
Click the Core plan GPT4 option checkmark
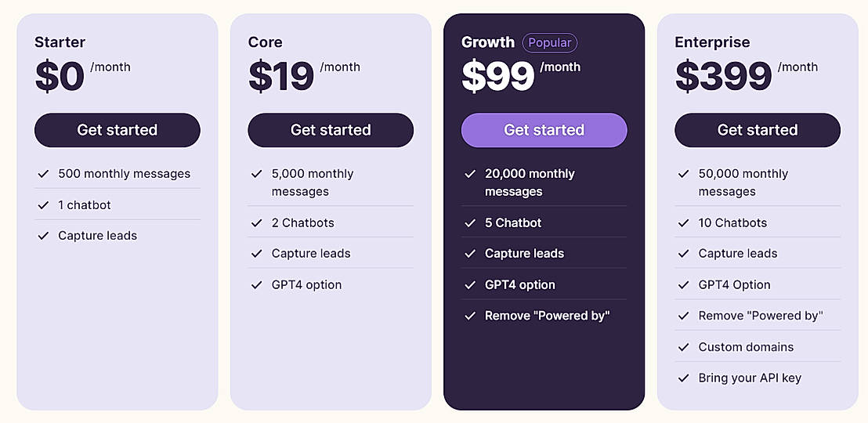[256, 285]
